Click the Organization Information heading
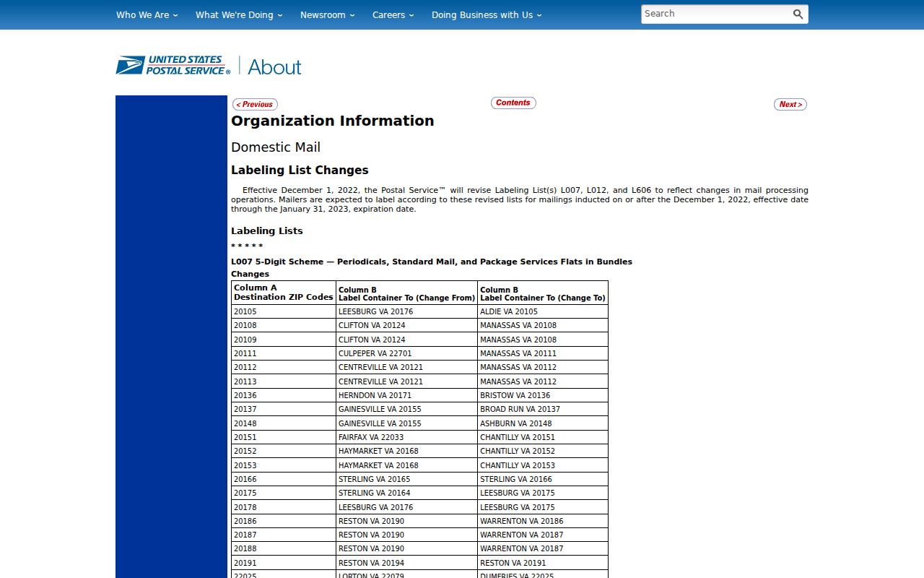This screenshot has width=924, height=578. pos(333,121)
